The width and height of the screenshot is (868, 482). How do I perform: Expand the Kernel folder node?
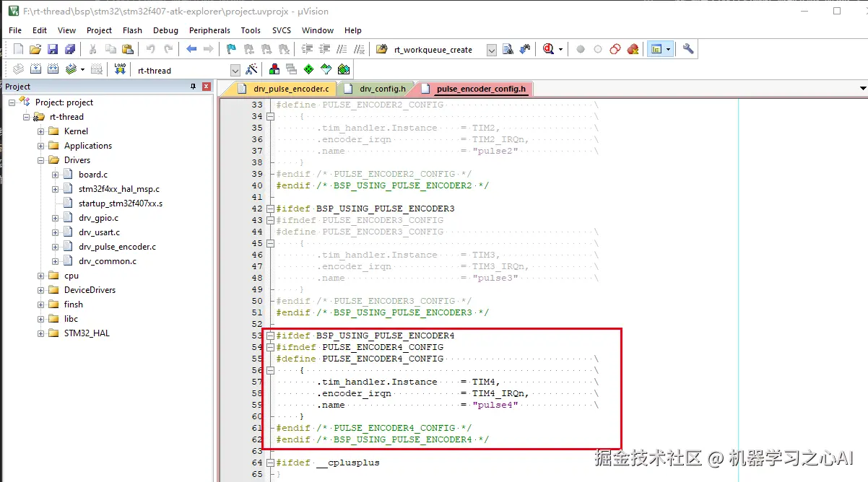pos(40,131)
